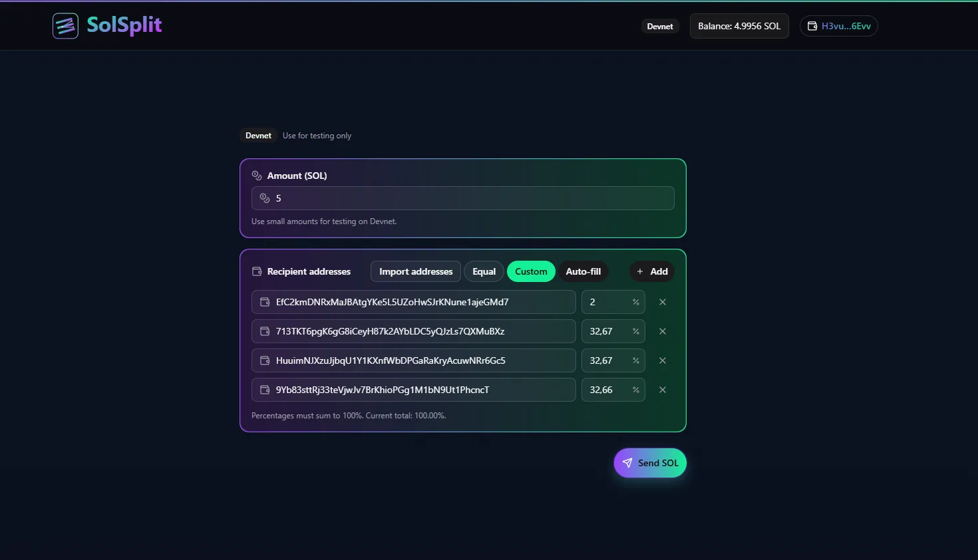Click the paper plane icon on Send SOL
Screen dimensions: 978x560
(627, 463)
